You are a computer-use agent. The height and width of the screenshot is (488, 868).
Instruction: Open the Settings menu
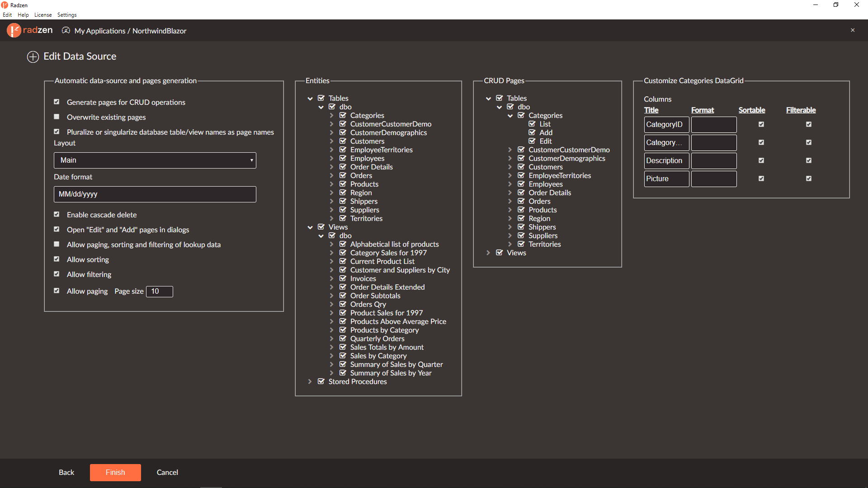point(67,15)
